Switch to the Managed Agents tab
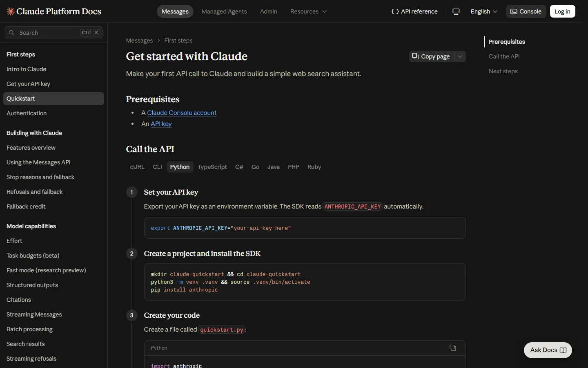Screen dimensions: 588x368 pos(224,11)
